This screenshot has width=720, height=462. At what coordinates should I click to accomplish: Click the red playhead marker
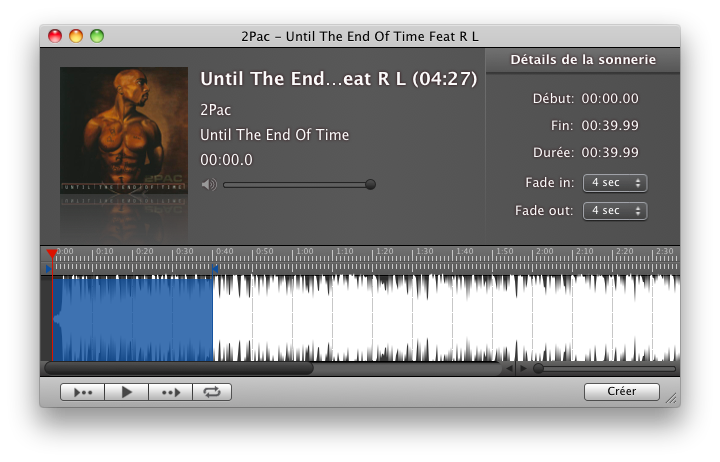point(52,254)
